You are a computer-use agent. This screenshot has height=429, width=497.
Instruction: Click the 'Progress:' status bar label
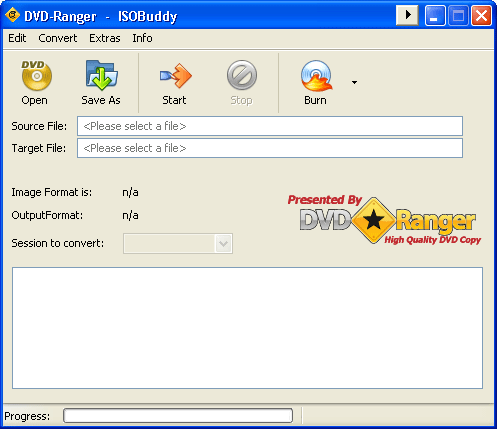tap(27, 416)
